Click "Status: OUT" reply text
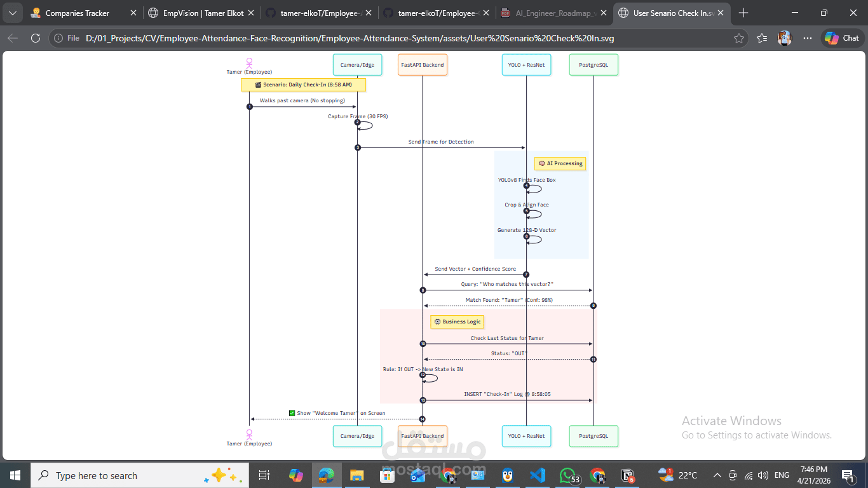This screenshot has height=488, width=868. point(509,353)
